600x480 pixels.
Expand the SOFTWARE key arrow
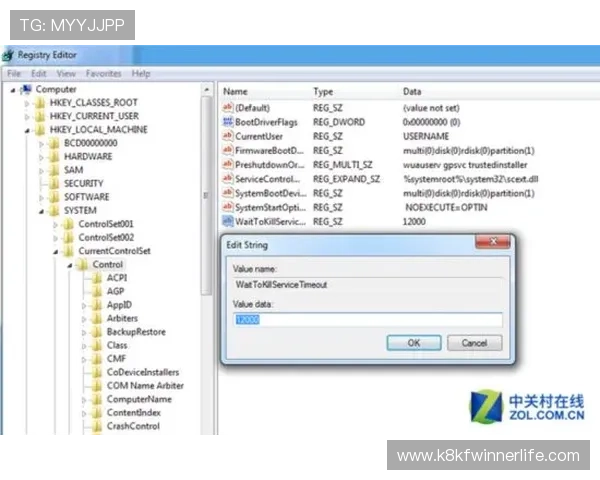42,197
